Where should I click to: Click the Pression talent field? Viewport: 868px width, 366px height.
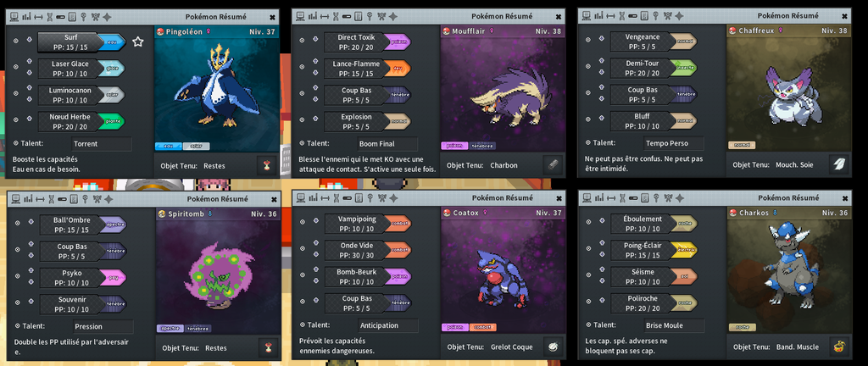click(103, 326)
